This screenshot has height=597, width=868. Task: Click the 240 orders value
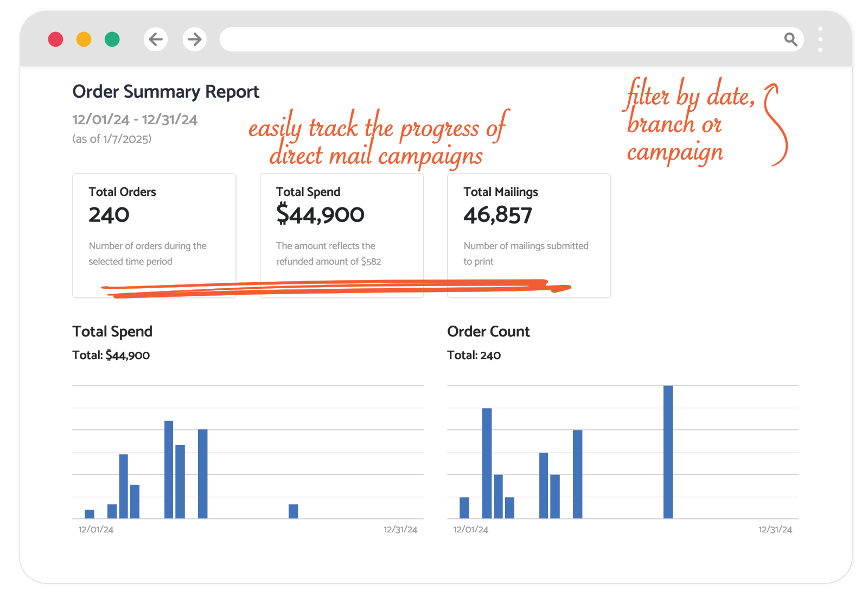pos(109,215)
